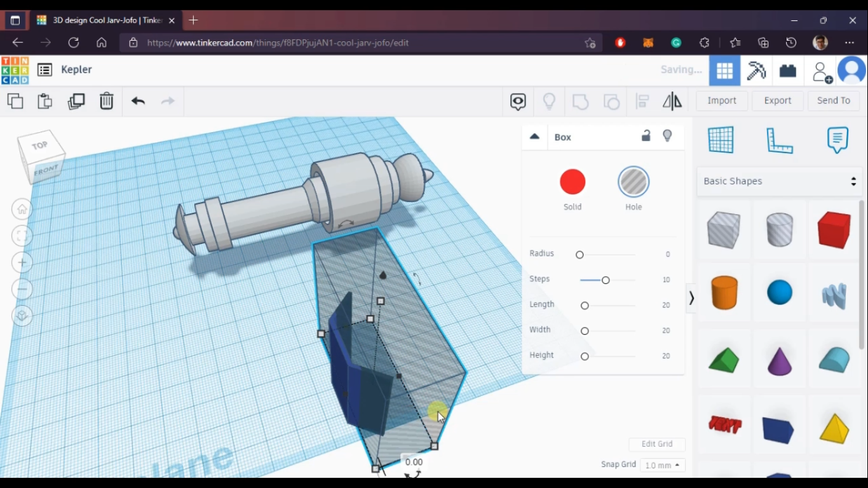Delete the selected shape with trash icon

[x=106, y=101]
